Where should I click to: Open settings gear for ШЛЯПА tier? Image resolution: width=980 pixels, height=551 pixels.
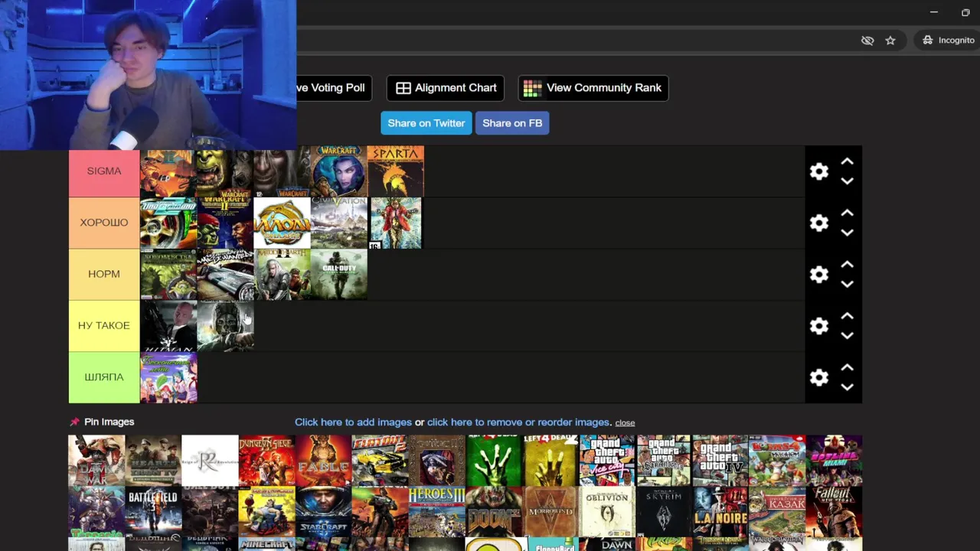(819, 377)
